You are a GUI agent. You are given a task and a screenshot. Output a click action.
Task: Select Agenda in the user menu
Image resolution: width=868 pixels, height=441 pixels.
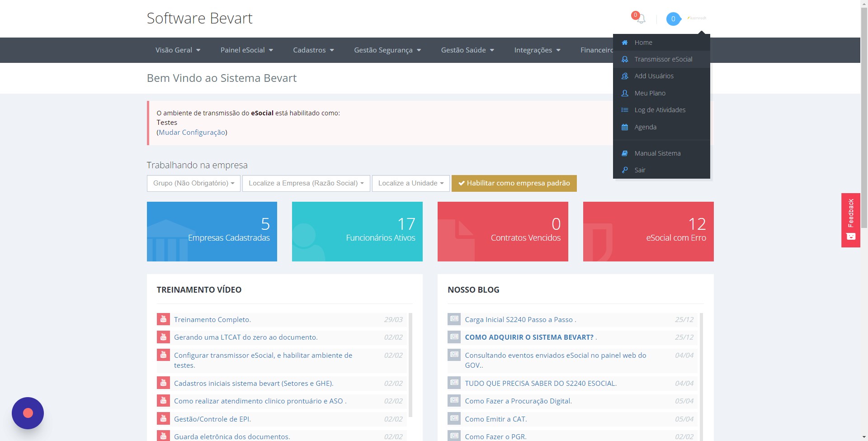pyautogui.click(x=661, y=127)
